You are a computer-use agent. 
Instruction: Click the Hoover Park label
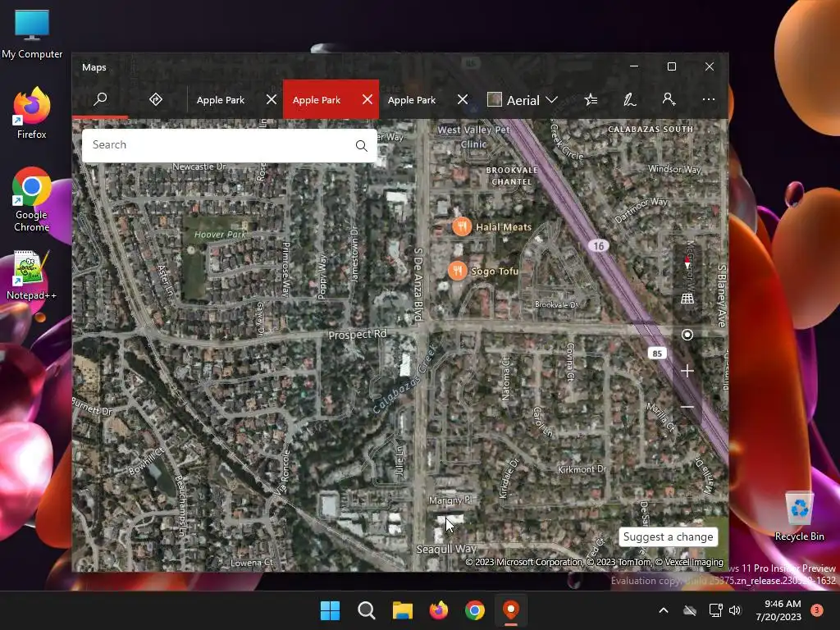click(220, 235)
